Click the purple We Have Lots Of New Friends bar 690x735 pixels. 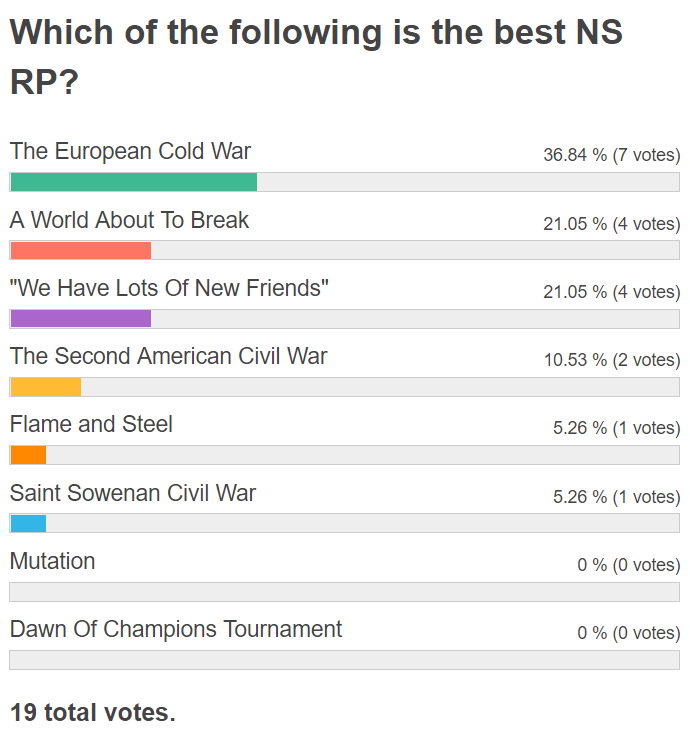(x=81, y=319)
